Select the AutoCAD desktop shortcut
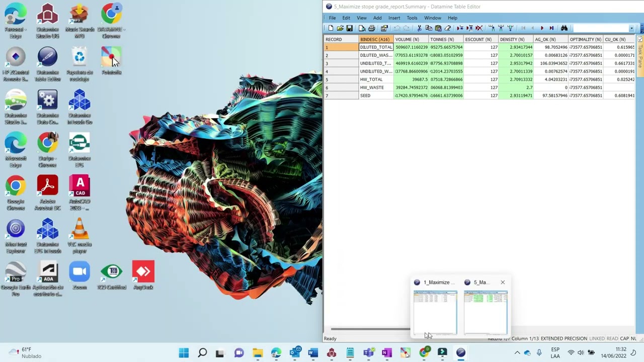 [x=79, y=193]
